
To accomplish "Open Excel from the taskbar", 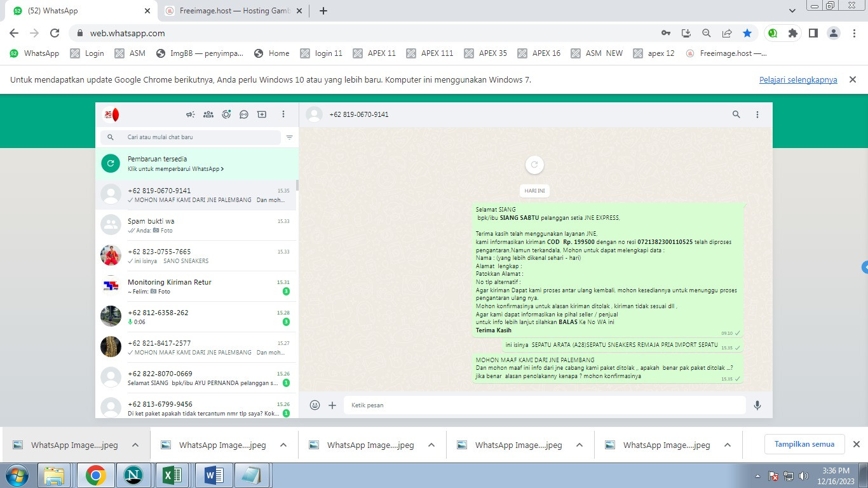I will click(172, 475).
